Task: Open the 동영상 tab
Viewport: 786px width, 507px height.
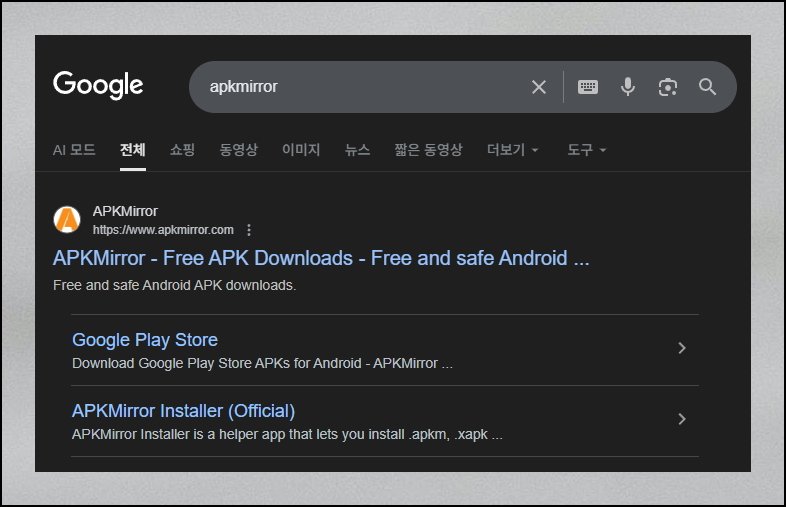Action: (239, 150)
